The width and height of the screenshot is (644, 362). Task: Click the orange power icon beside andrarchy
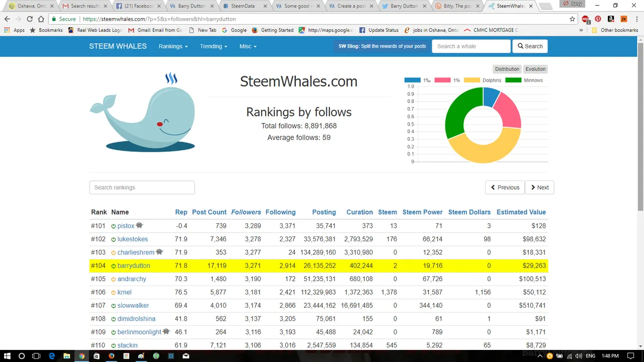pos(114,280)
